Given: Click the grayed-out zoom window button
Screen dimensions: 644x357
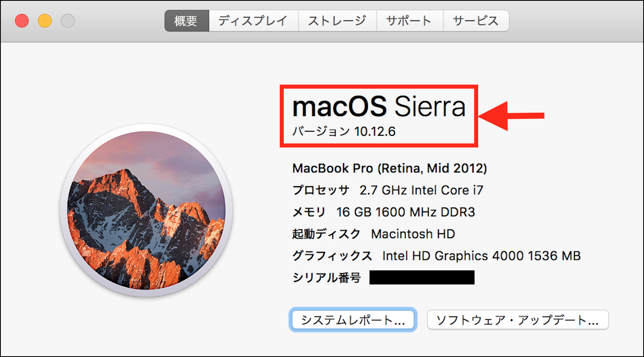Looking at the screenshot, I should coord(68,21).
